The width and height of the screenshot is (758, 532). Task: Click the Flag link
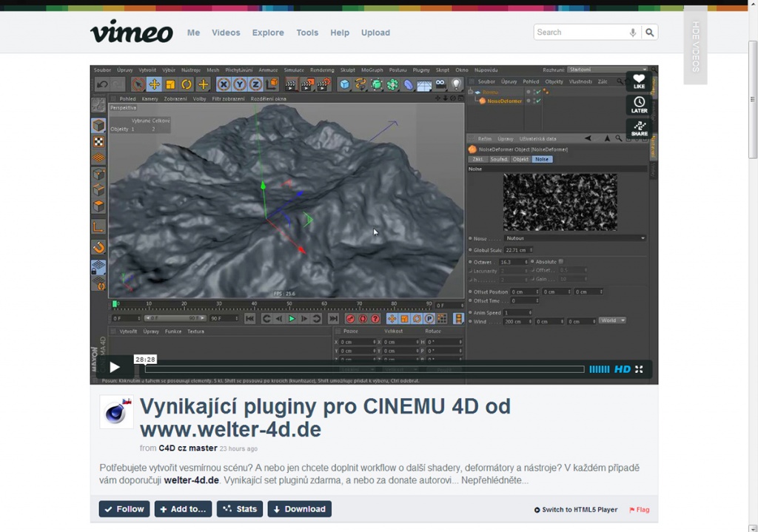(639, 509)
